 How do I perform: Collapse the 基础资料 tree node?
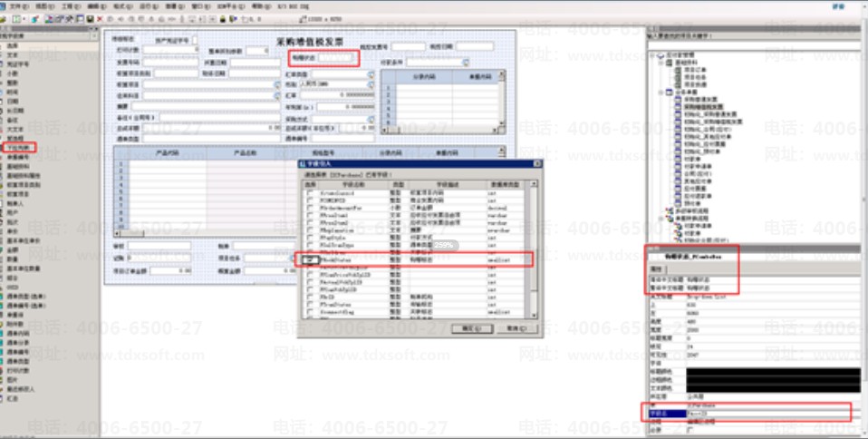[661, 63]
